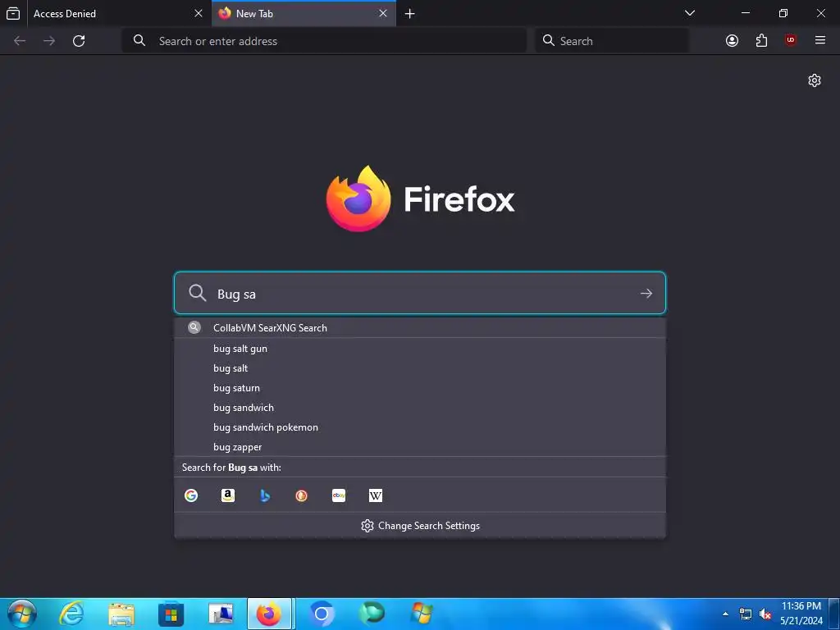
Task: Open Change Search Settings
Action: click(419, 526)
